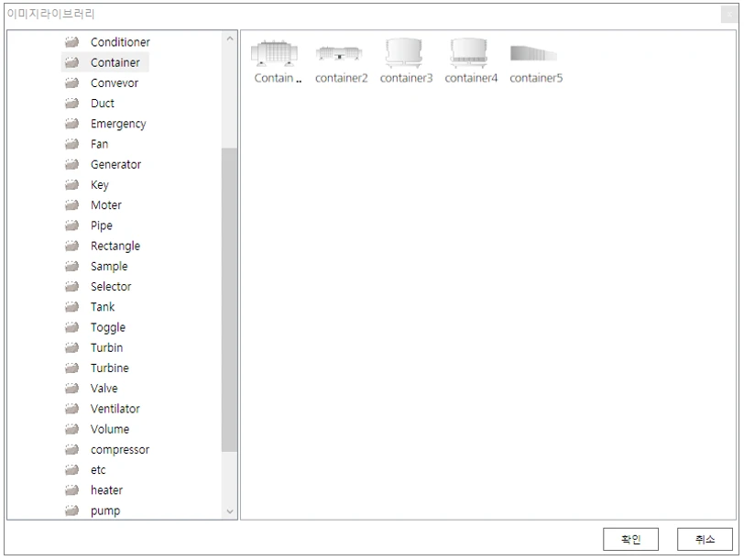Open the Pipe category
744x560 pixels.
point(102,225)
